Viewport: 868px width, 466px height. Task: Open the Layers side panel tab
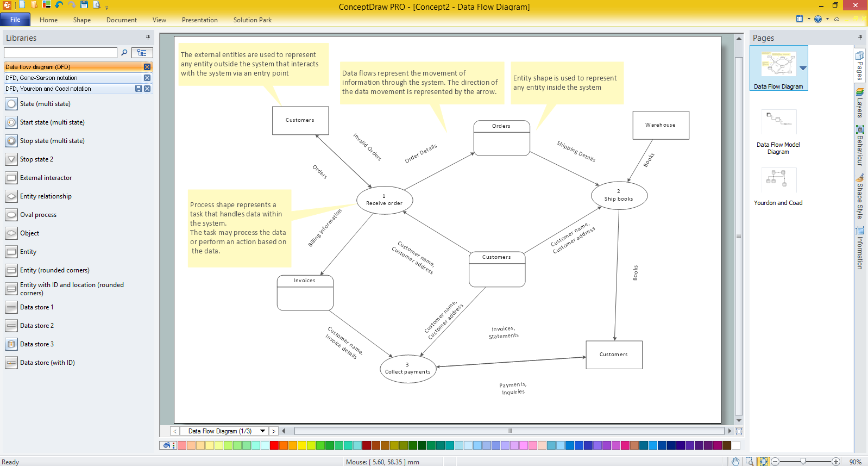(x=860, y=103)
